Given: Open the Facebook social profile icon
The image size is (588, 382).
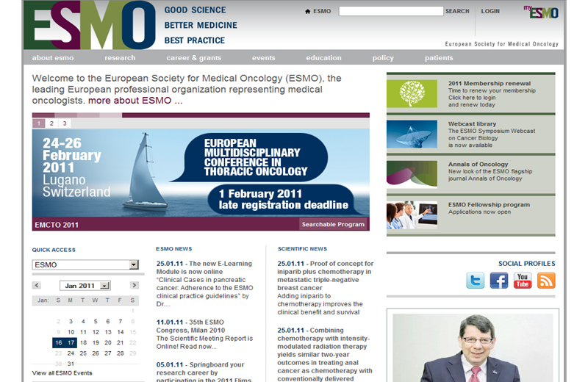Looking at the screenshot, I should [499, 281].
